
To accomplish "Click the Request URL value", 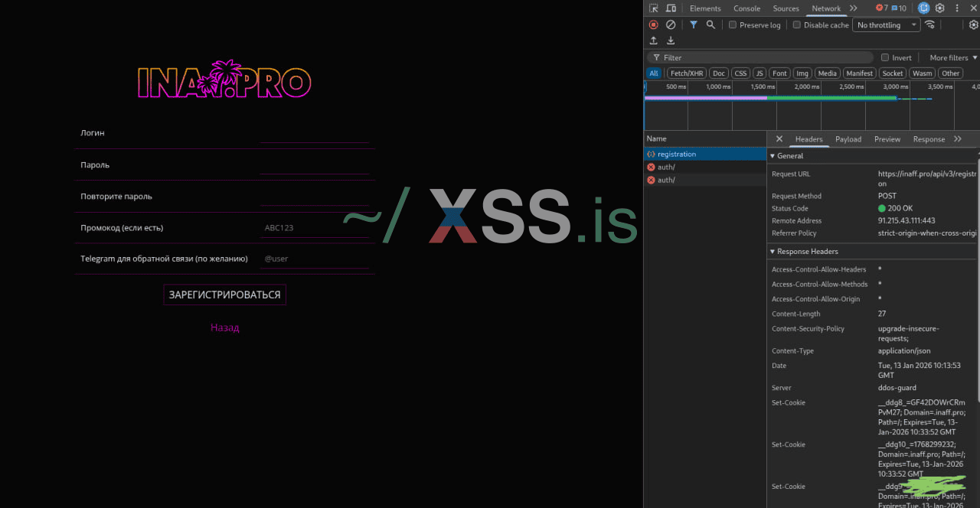I will pyautogui.click(x=927, y=179).
